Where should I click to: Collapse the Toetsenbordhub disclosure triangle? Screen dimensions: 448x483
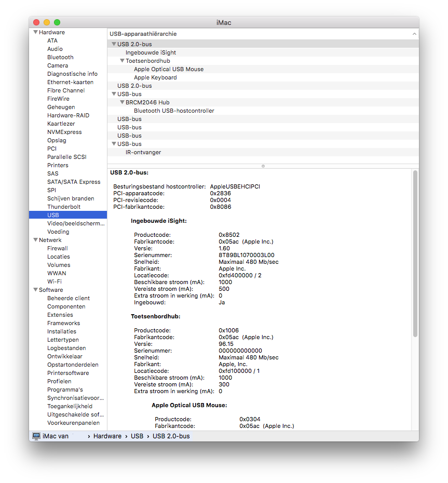[122, 61]
